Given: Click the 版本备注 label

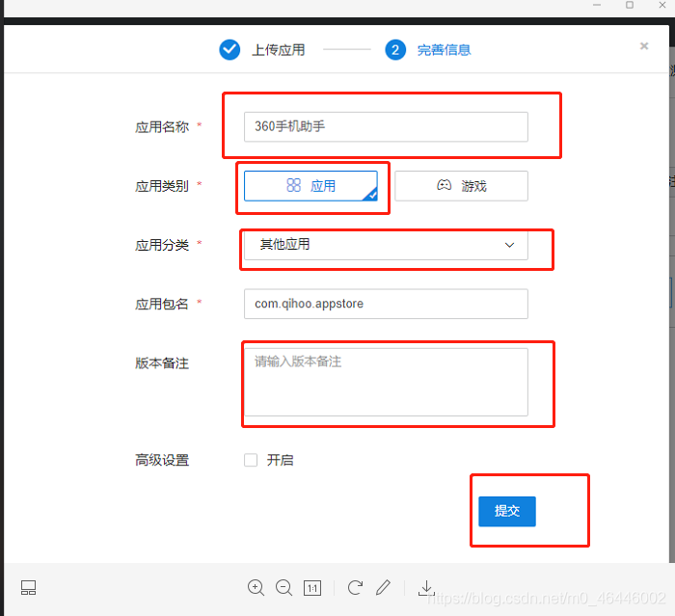Looking at the screenshot, I should [162, 363].
